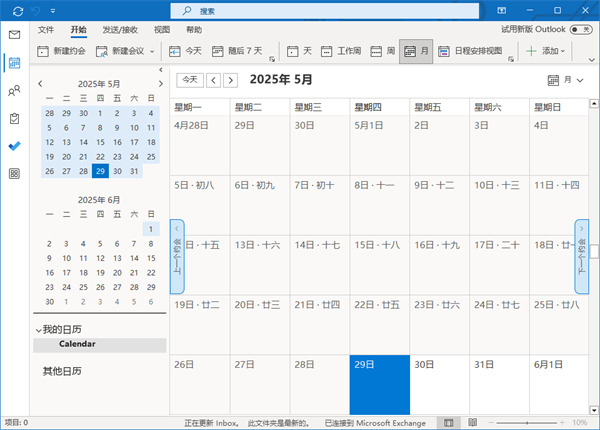
Task: Select the 20日 calendar cell
Action: tap(260, 324)
